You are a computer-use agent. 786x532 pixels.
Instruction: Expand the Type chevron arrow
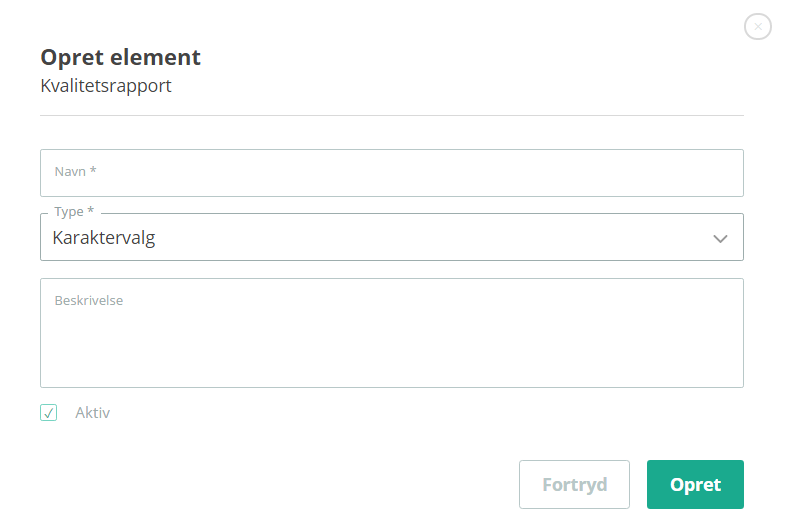pos(720,239)
